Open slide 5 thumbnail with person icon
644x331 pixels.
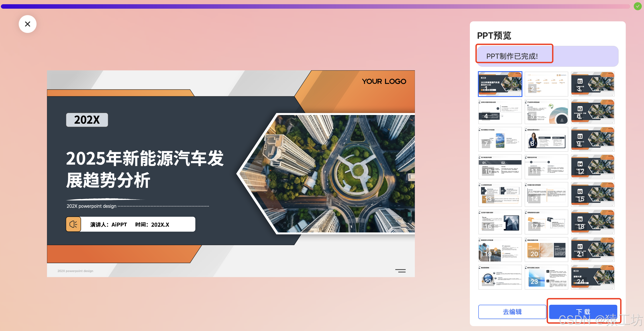(x=546, y=112)
